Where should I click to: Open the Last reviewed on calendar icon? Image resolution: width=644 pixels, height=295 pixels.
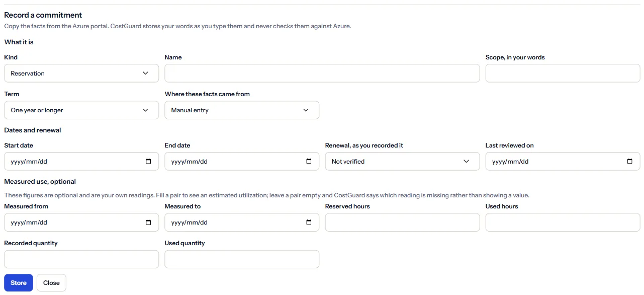click(630, 162)
